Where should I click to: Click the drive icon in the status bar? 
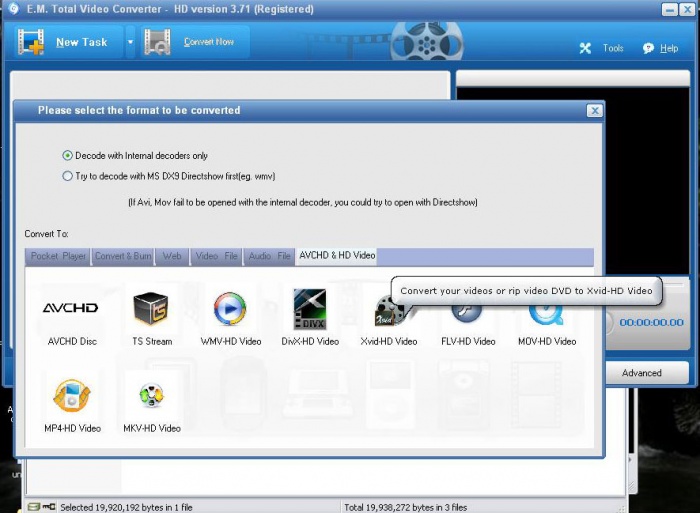[34, 507]
